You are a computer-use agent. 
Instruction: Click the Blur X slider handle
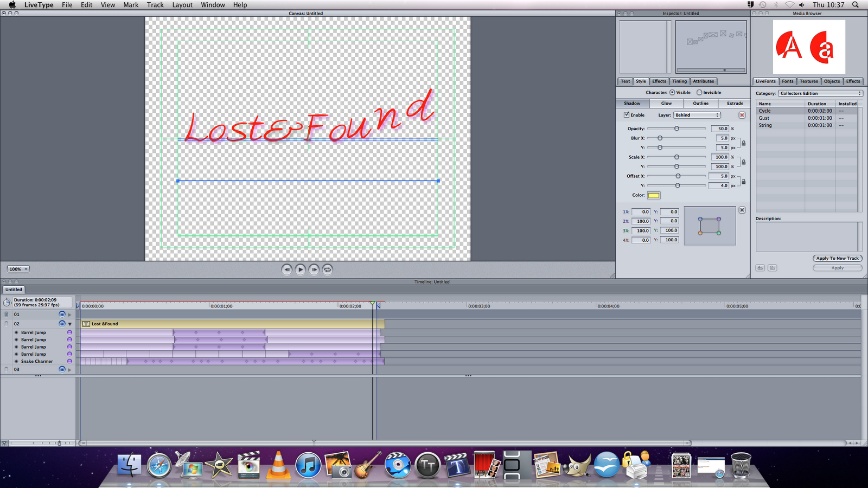(660, 138)
